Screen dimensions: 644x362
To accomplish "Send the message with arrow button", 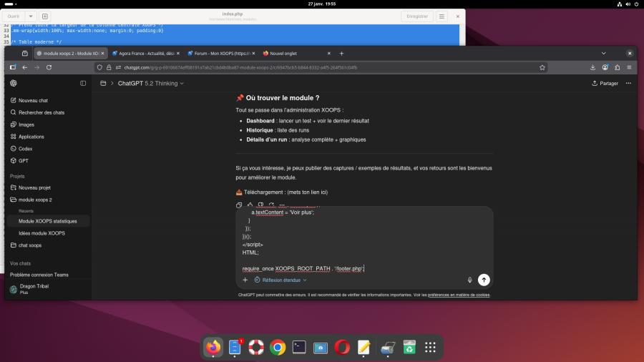I will click(484, 280).
